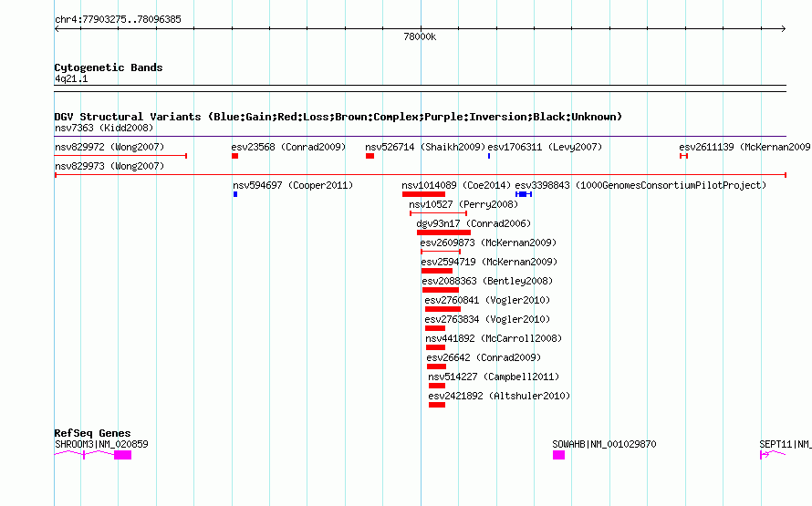The width and height of the screenshot is (812, 506).
Task: Click the dgv93n17 (Conrad2006) red bar
Action: [443, 232]
